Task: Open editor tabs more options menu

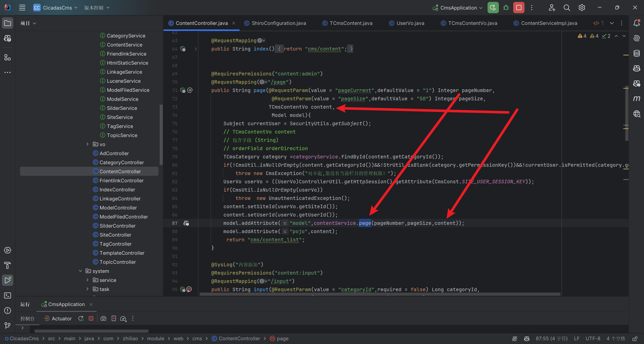Action: point(622,23)
